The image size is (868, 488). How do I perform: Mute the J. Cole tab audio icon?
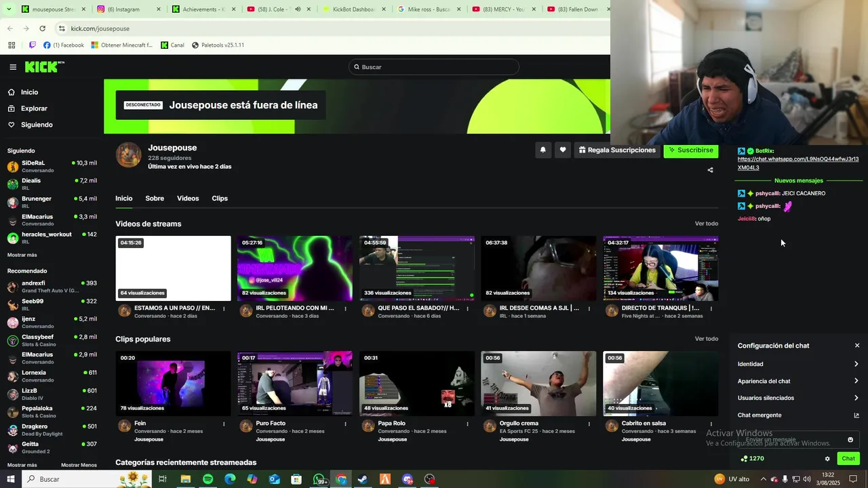[297, 9]
